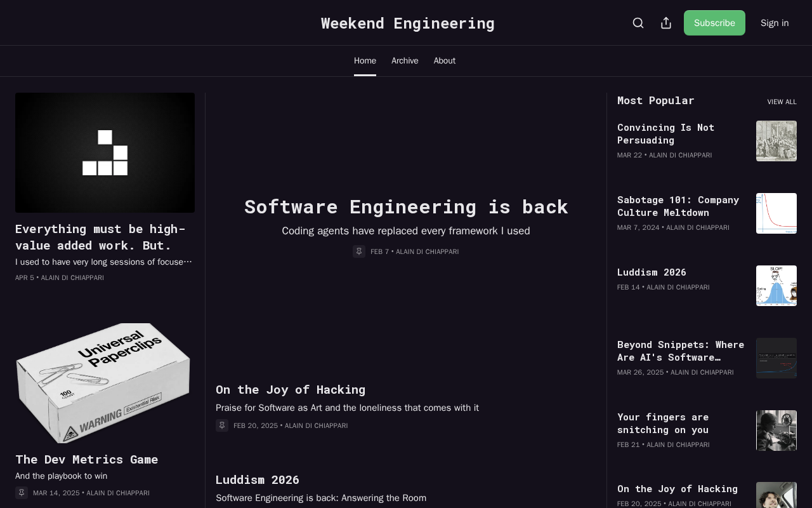Go to the About tab
The height and width of the screenshot is (508, 812).
tap(445, 61)
